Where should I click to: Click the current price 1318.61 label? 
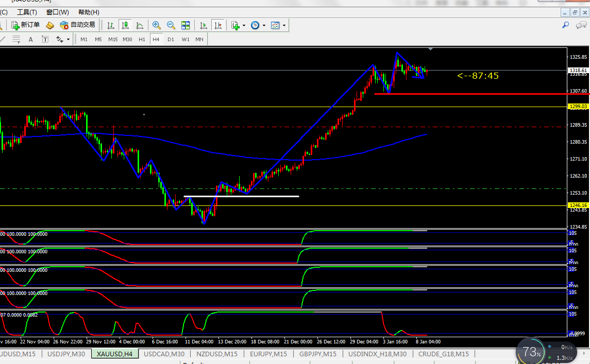coord(578,71)
